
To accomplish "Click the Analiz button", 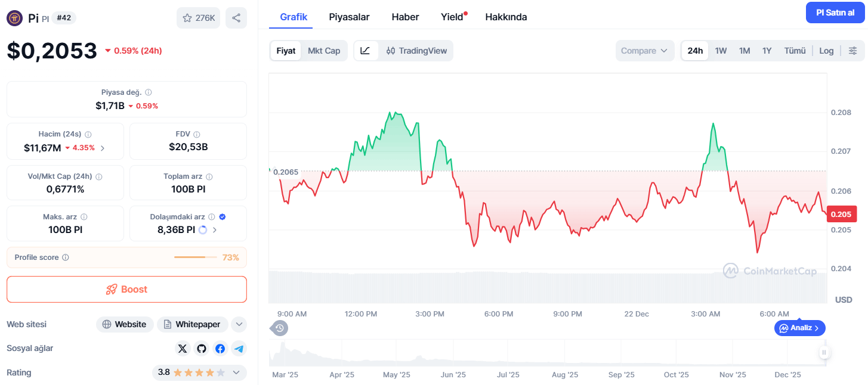I will (x=800, y=328).
